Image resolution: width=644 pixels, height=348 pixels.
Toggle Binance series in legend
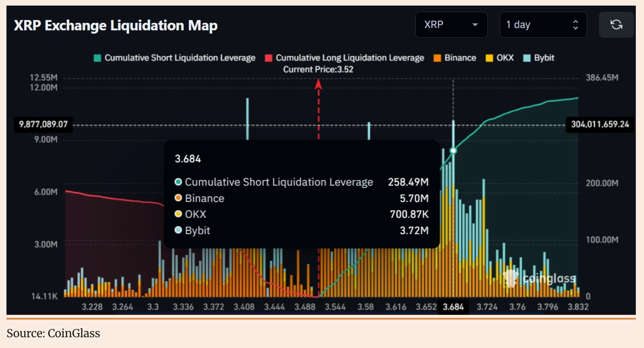pos(460,58)
